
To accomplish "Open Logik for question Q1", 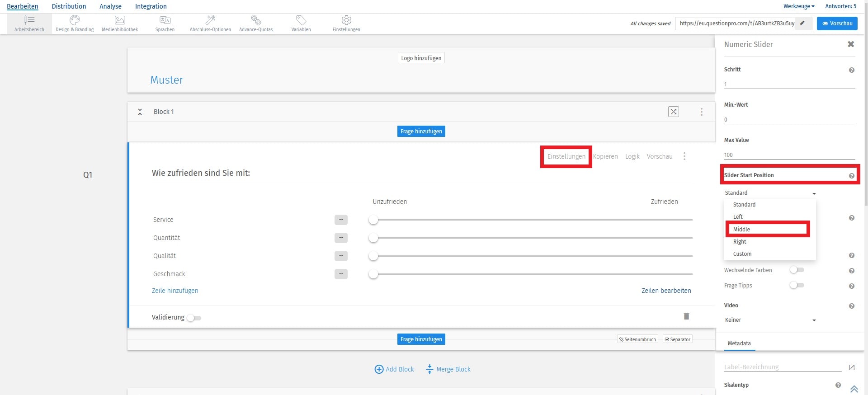I will [x=632, y=156].
